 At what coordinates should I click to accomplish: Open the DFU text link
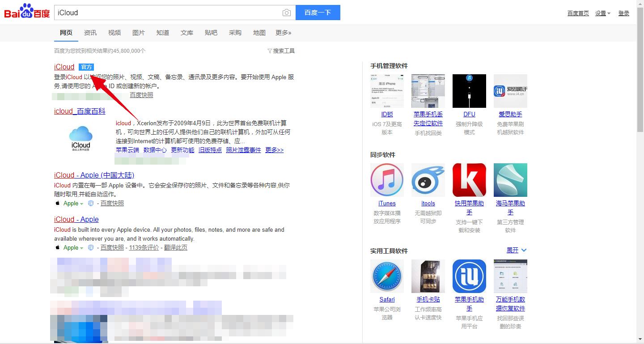click(469, 115)
